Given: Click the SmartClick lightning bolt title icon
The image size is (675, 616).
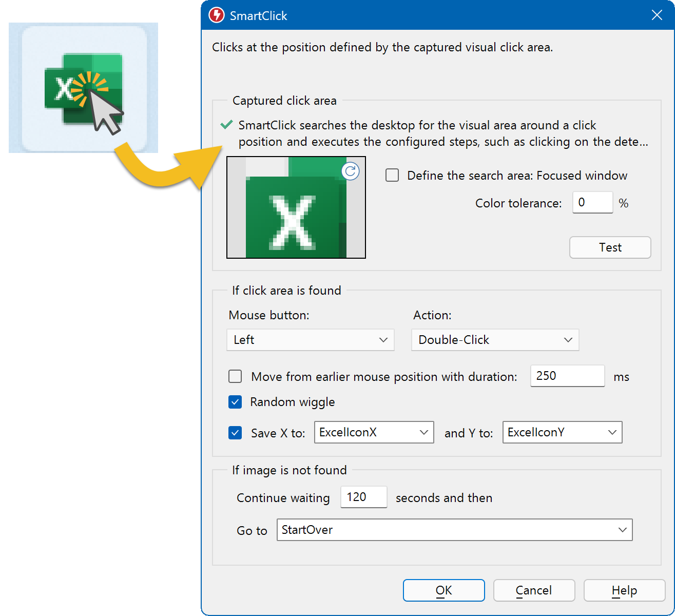Looking at the screenshot, I should point(216,15).
